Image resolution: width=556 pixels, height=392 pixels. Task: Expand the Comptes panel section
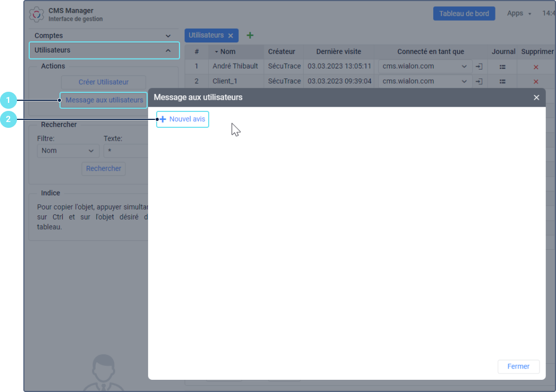click(104, 36)
